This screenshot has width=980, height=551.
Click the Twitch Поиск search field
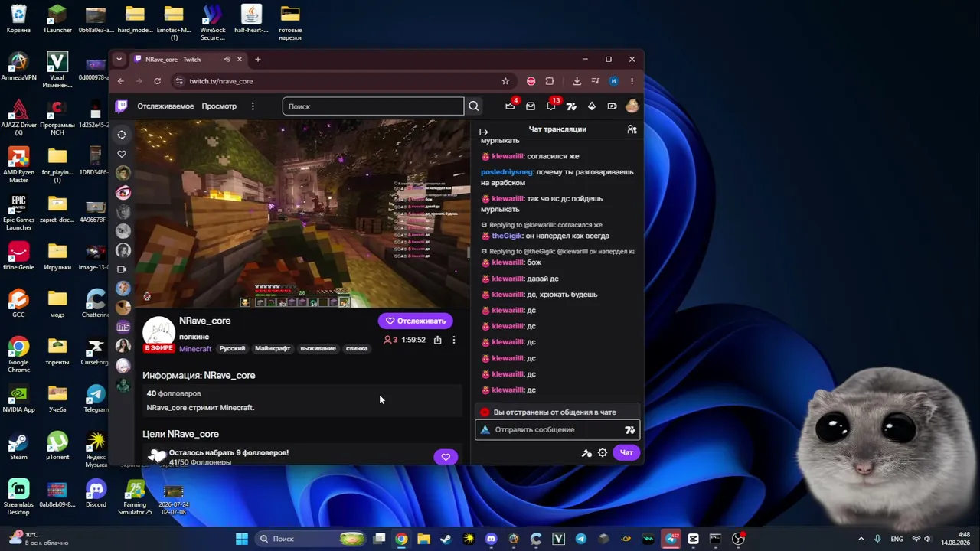click(373, 106)
